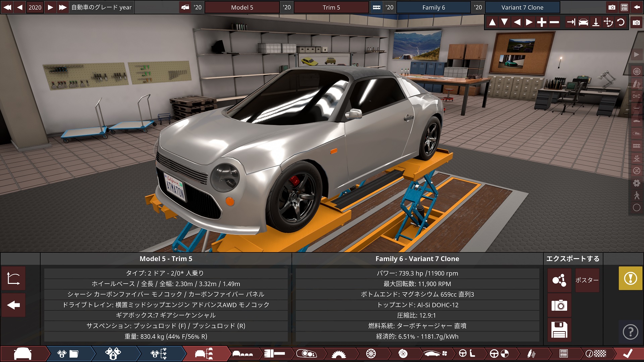Open the wheels and tires tab
This screenshot has height=362, width=644.
[371, 354]
